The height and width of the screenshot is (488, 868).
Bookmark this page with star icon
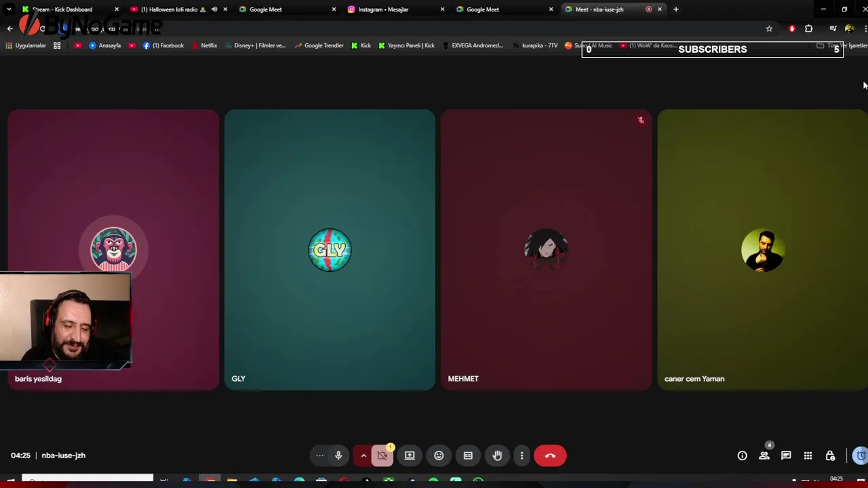click(769, 28)
